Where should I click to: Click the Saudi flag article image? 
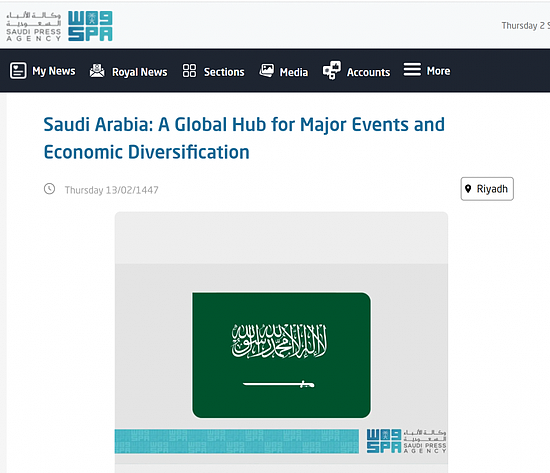281,342
